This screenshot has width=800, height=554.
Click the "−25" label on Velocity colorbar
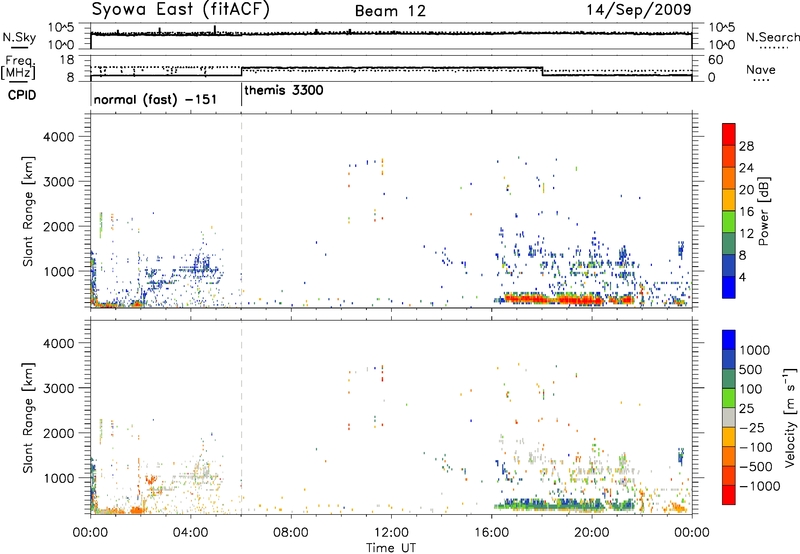point(752,428)
